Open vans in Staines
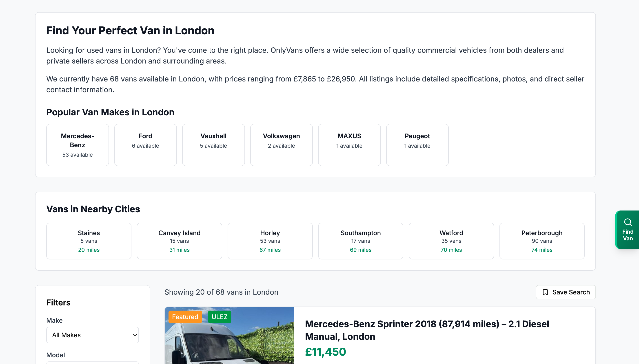The width and height of the screenshot is (639, 364). 89,241
